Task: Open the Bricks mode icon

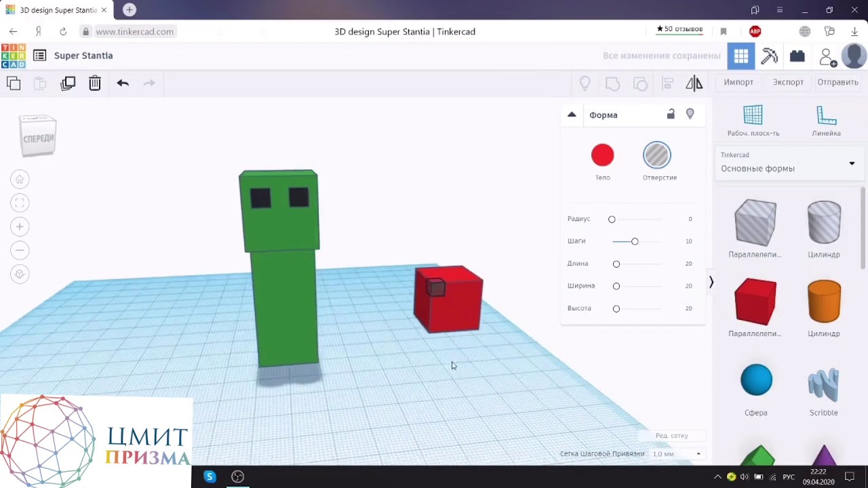Action: click(797, 56)
